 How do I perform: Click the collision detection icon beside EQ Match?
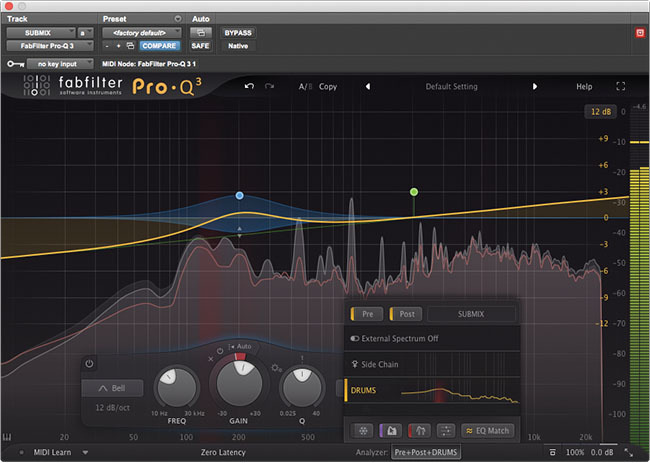[x=420, y=431]
